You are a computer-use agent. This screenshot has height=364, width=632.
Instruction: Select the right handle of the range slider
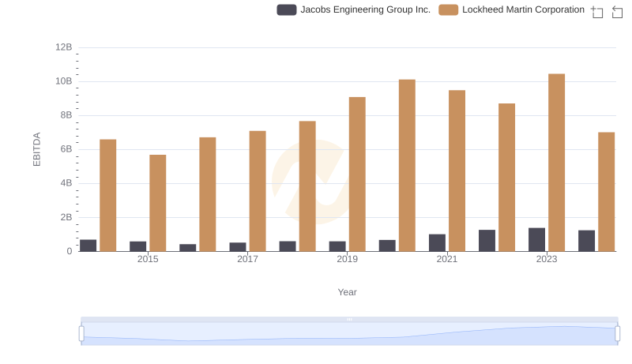point(618,333)
